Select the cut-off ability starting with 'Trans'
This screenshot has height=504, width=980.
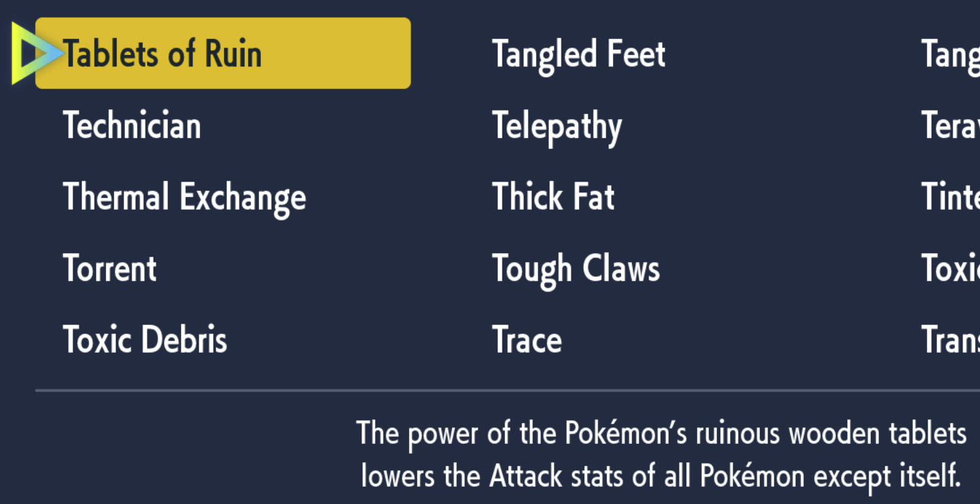pos(950,339)
